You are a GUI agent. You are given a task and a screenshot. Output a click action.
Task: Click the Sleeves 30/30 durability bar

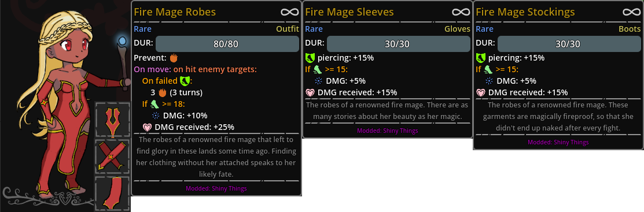[x=399, y=44]
